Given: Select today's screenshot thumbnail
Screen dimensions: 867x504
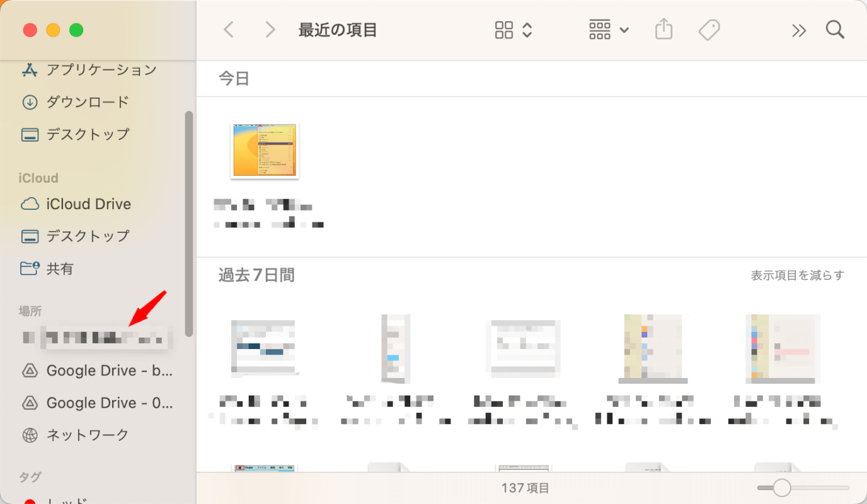Looking at the screenshot, I should 265,151.
